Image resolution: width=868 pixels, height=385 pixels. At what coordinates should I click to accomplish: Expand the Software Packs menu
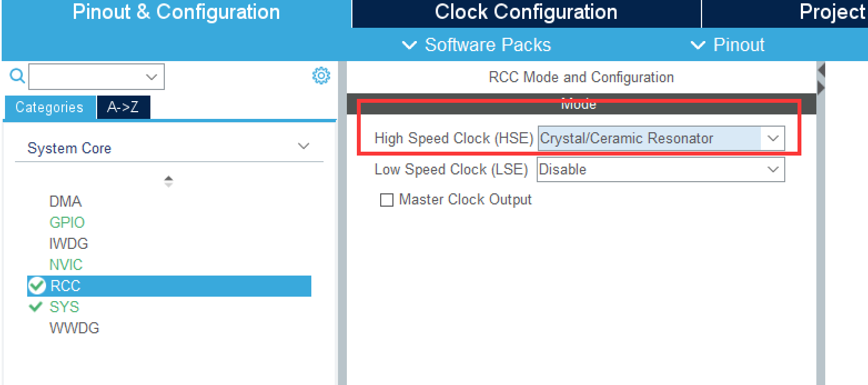[477, 45]
